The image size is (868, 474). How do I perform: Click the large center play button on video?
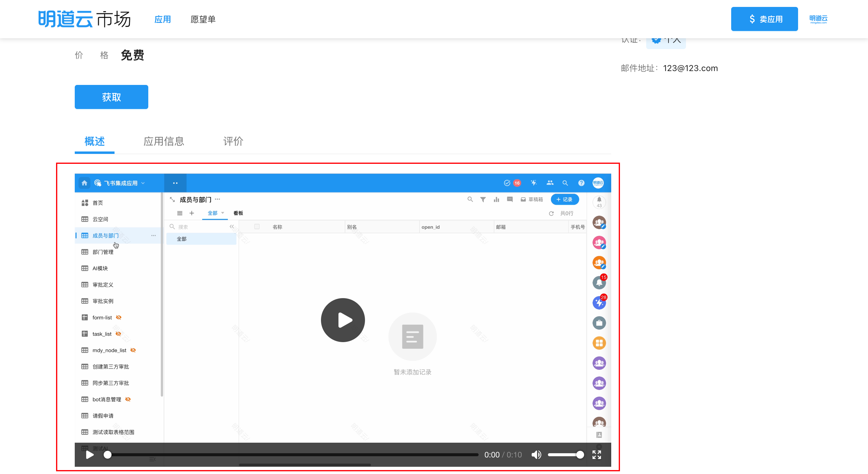343,320
